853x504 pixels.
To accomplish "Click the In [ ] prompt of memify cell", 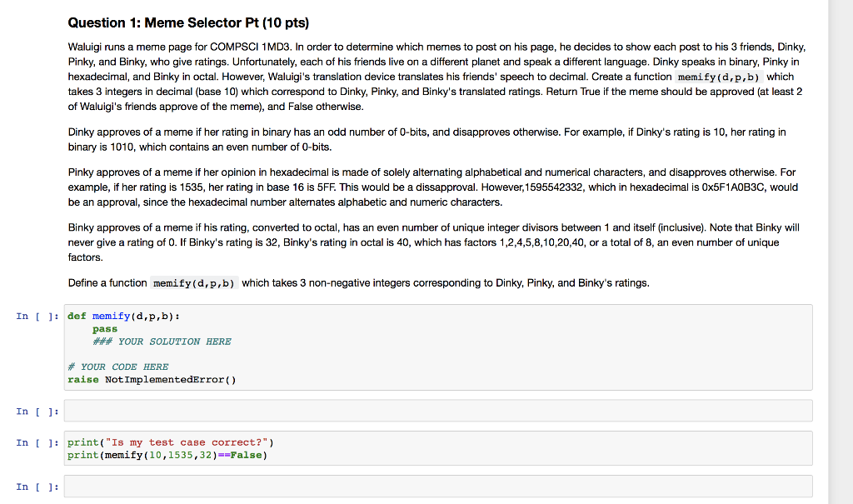I will pos(37,317).
